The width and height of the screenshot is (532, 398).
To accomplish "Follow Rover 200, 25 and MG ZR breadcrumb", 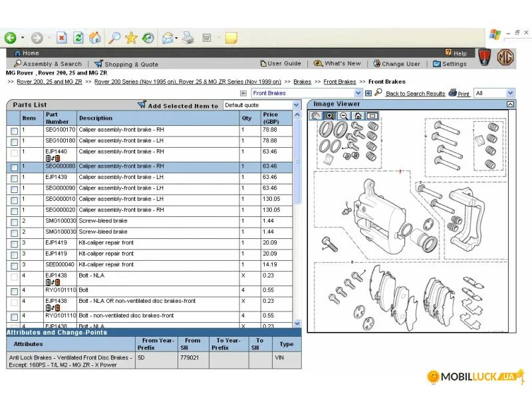I will (49, 82).
